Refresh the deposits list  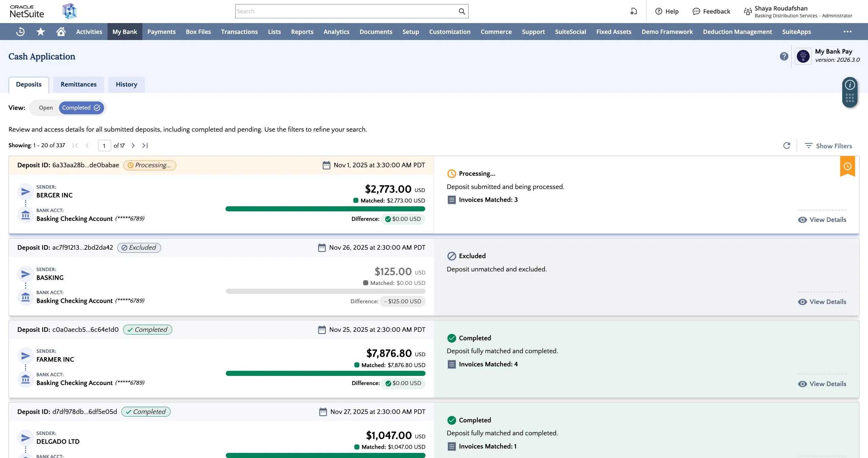pos(787,146)
